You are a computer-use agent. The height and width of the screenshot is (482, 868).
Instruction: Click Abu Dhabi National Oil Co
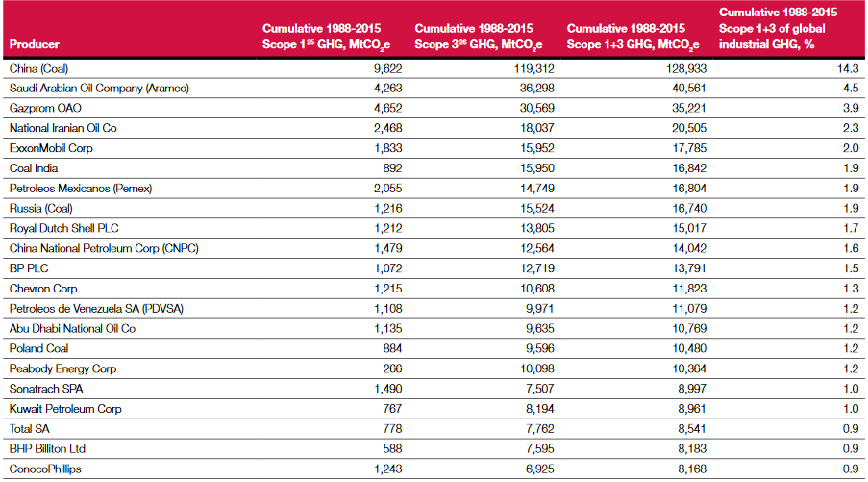tap(72, 328)
